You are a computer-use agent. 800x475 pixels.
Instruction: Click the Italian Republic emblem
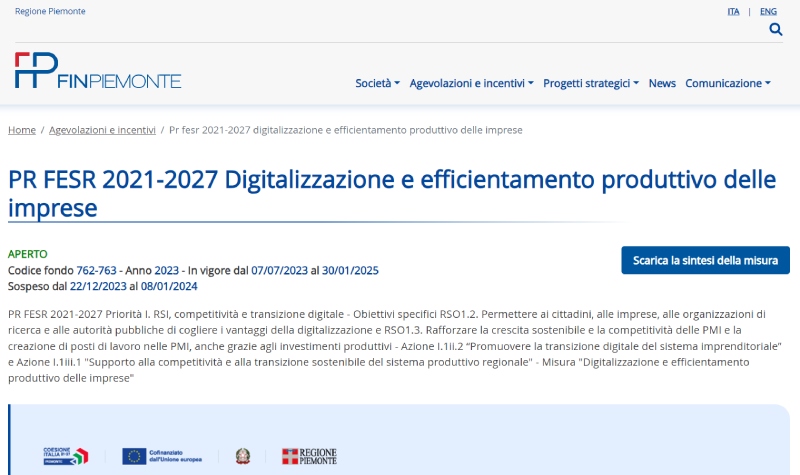coord(243,456)
